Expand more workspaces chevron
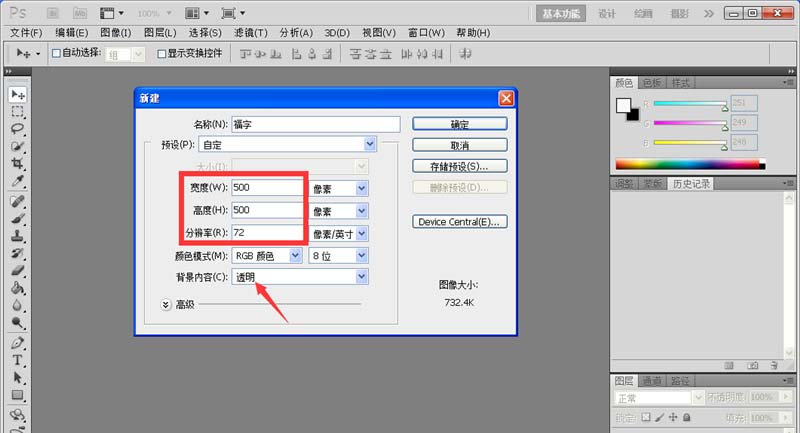Screen dimensions: 800x433 tap(709, 14)
